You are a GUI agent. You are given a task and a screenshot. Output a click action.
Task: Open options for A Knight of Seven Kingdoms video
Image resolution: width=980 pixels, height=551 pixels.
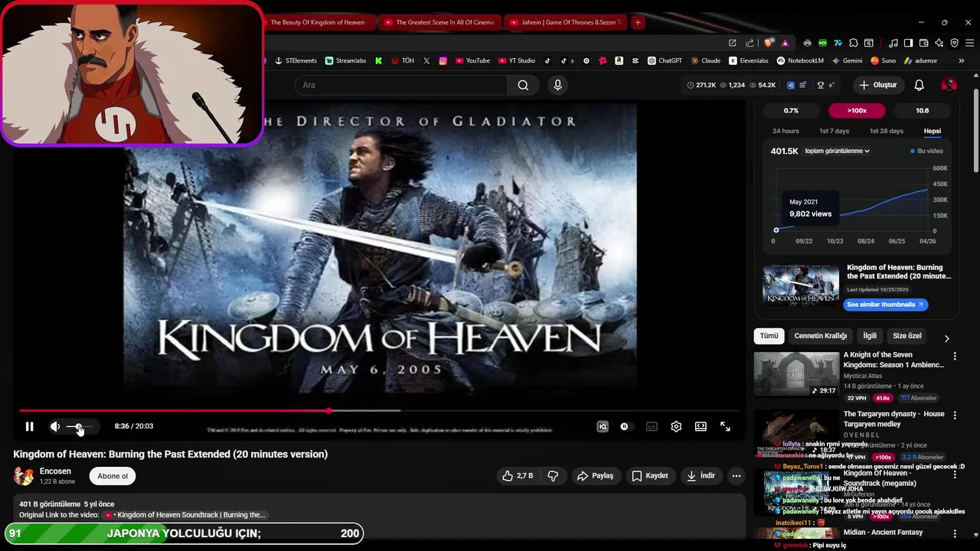(x=955, y=357)
